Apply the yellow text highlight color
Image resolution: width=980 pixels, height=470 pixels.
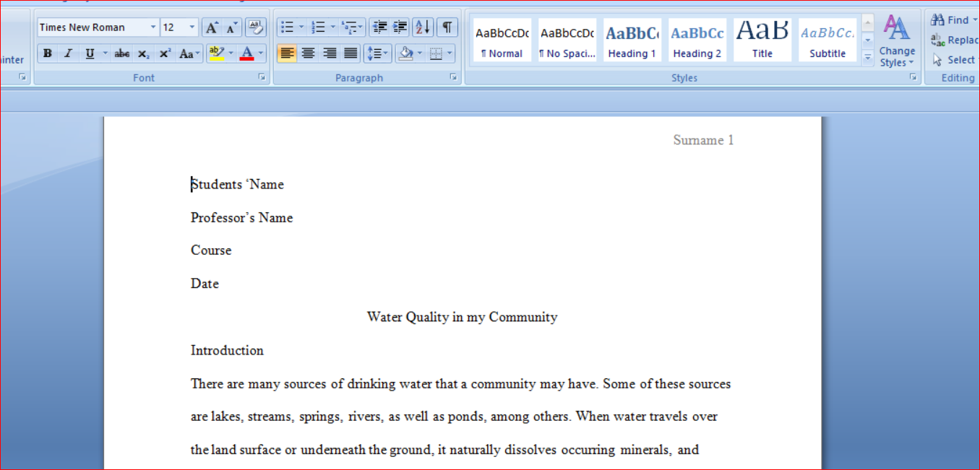click(216, 53)
